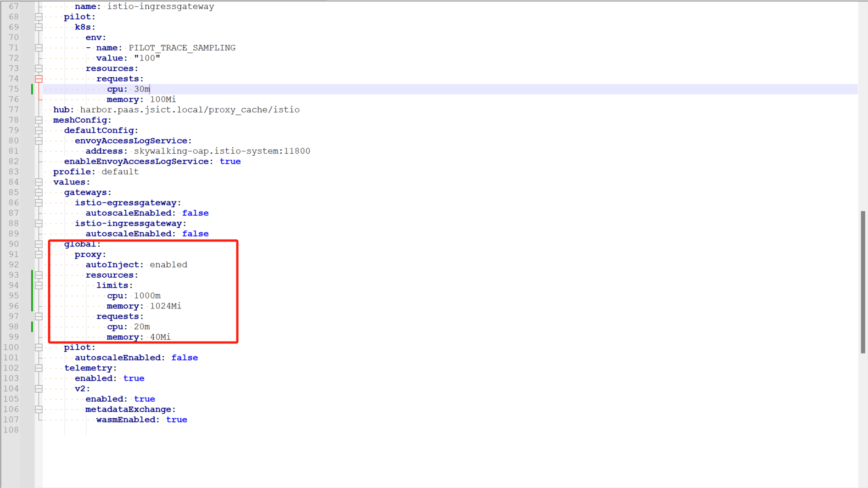Image resolution: width=868 pixels, height=488 pixels.
Task: Click memory: 40Mi inside the red box
Action: (138, 337)
